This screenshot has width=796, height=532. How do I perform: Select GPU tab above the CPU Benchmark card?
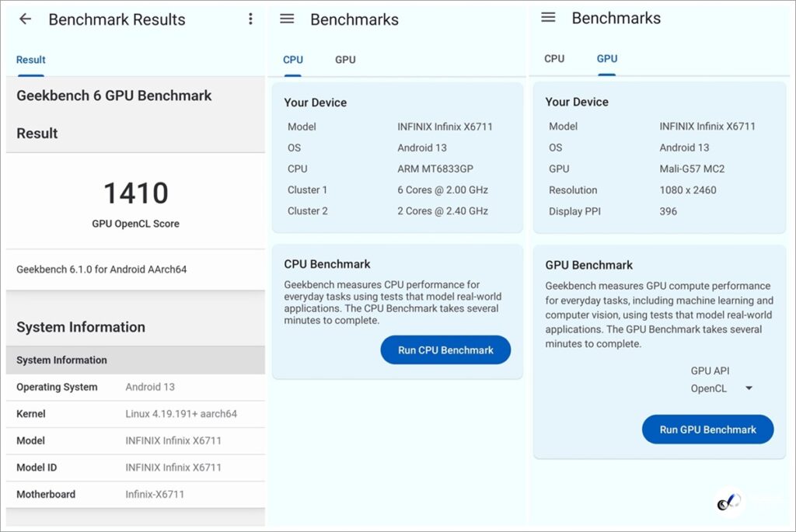pos(345,60)
